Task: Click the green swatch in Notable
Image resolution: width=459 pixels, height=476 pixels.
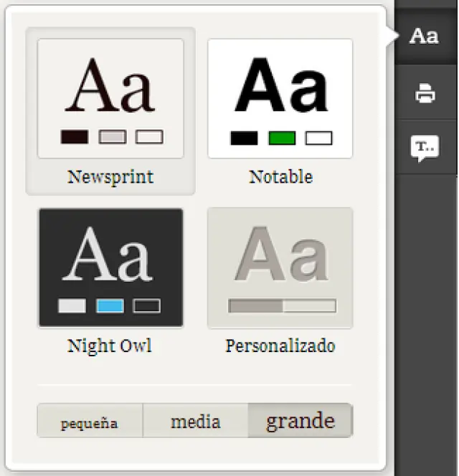Action: pos(282,138)
